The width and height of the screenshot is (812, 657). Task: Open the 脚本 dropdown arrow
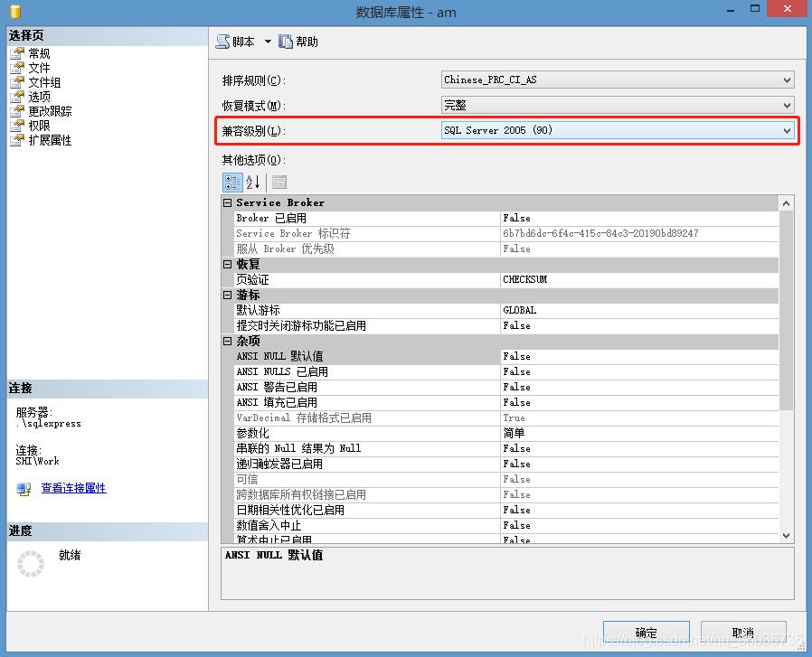[268, 42]
